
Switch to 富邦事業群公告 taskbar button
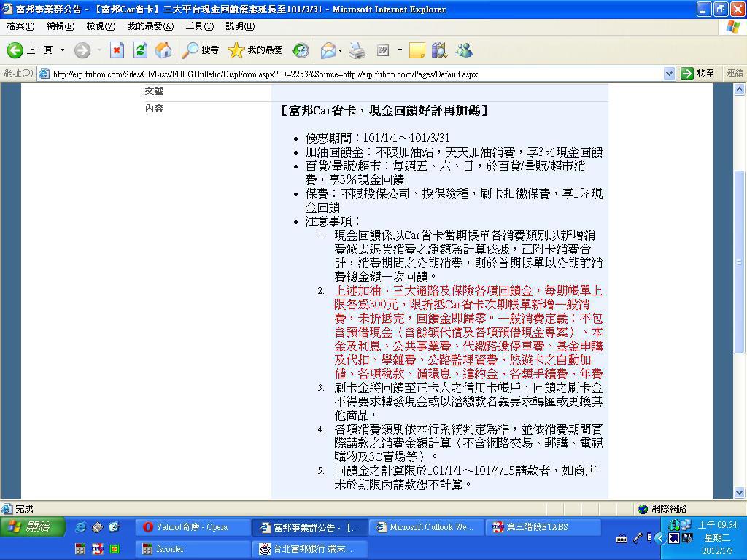click(309, 527)
